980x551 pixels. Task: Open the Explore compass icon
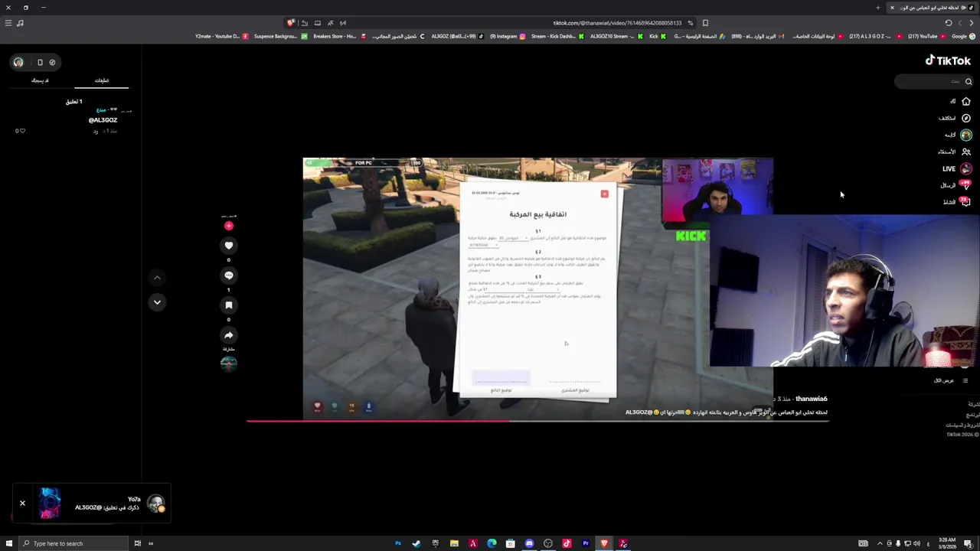click(966, 118)
